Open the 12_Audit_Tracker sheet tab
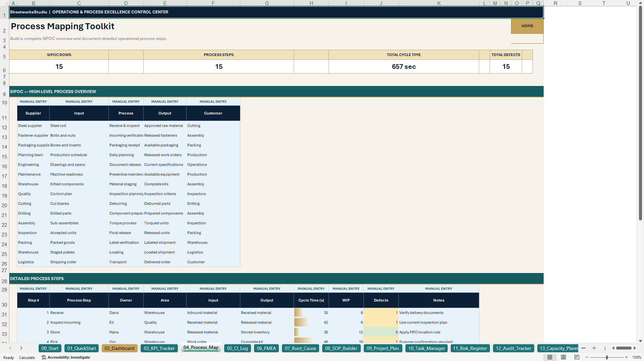Screen dimensions: 644x361 pyautogui.click(x=513, y=348)
